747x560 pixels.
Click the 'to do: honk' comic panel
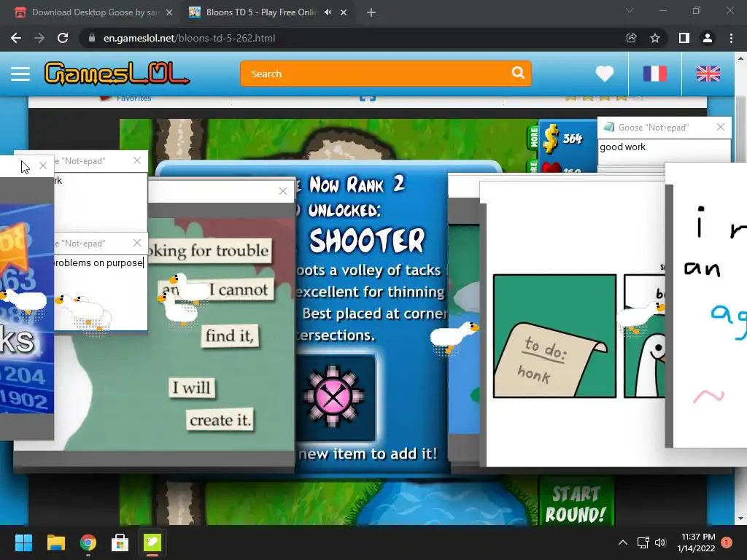point(554,336)
